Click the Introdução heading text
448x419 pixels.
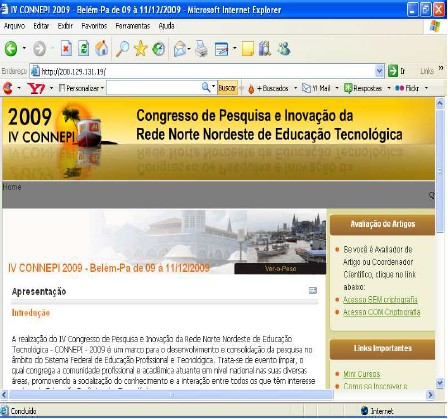31,313
